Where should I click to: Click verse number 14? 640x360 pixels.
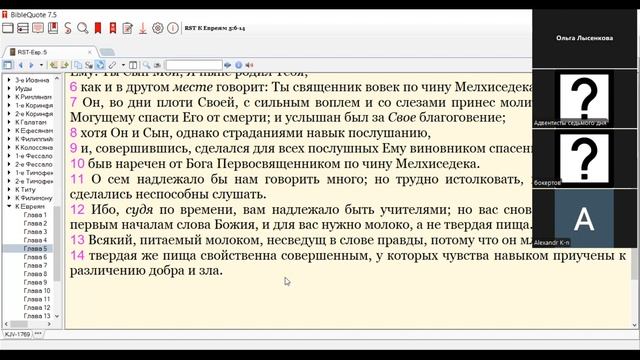77,256
